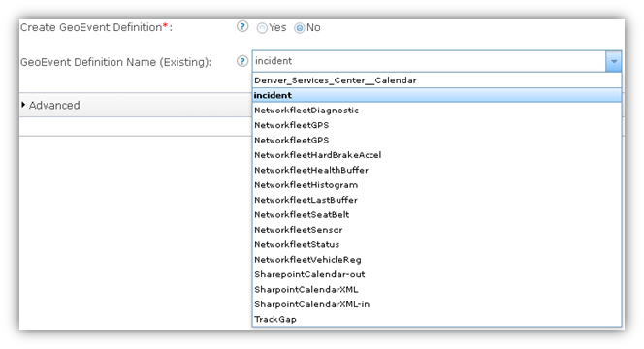Choose the highlighted incident option
This screenshot has height=349, width=644.
point(436,95)
